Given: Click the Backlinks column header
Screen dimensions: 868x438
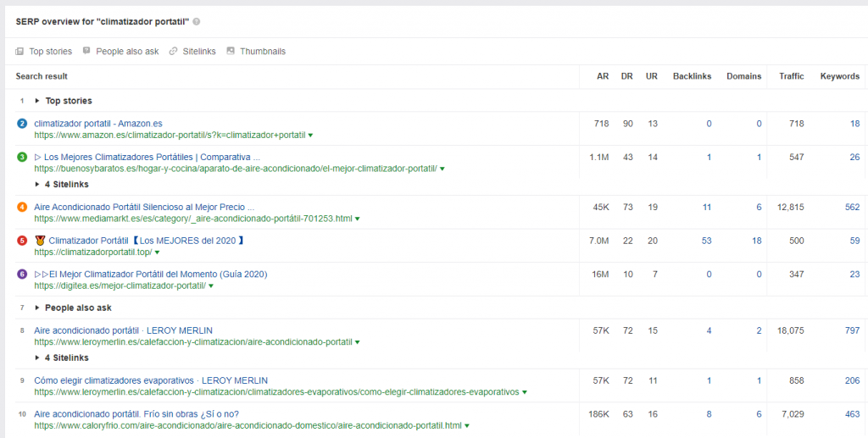Looking at the screenshot, I should [692, 76].
